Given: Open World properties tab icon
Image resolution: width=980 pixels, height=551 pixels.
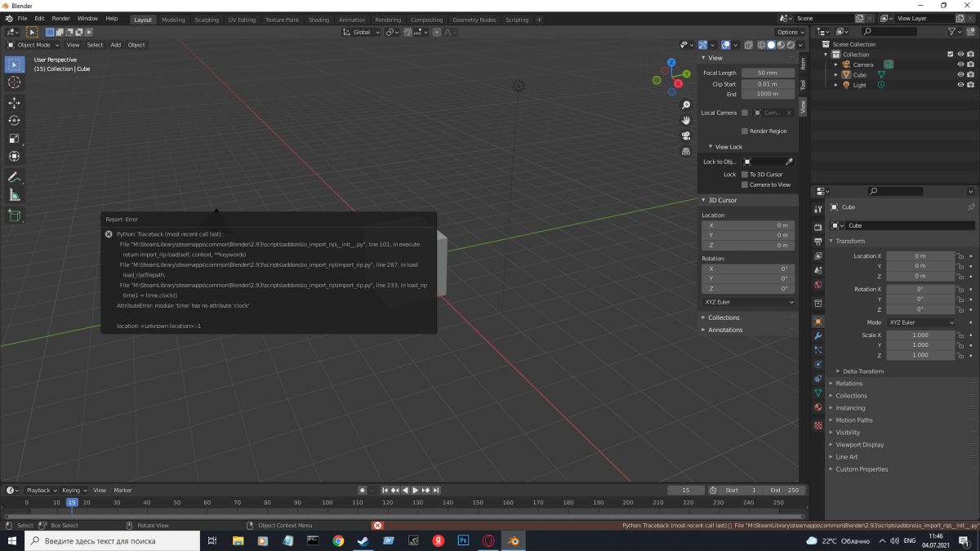Looking at the screenshot, I should tap(818, 285).
